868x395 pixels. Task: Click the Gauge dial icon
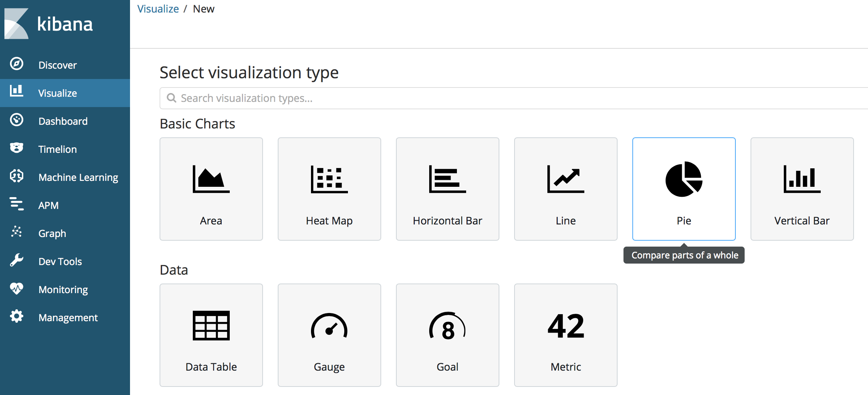tap(329, 326)
